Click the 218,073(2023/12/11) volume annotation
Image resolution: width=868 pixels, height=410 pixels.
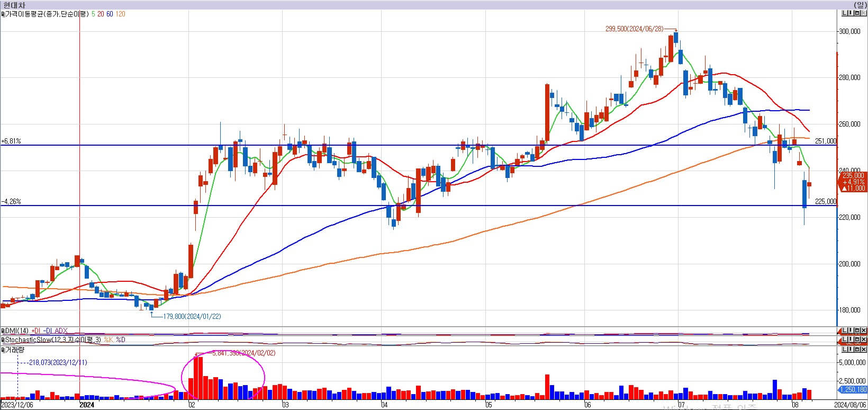click(58, 362)
